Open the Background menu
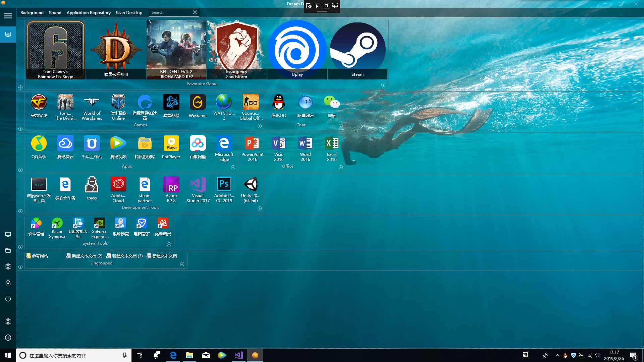This screenshot has width=644, height=362. tap(32, 12)
